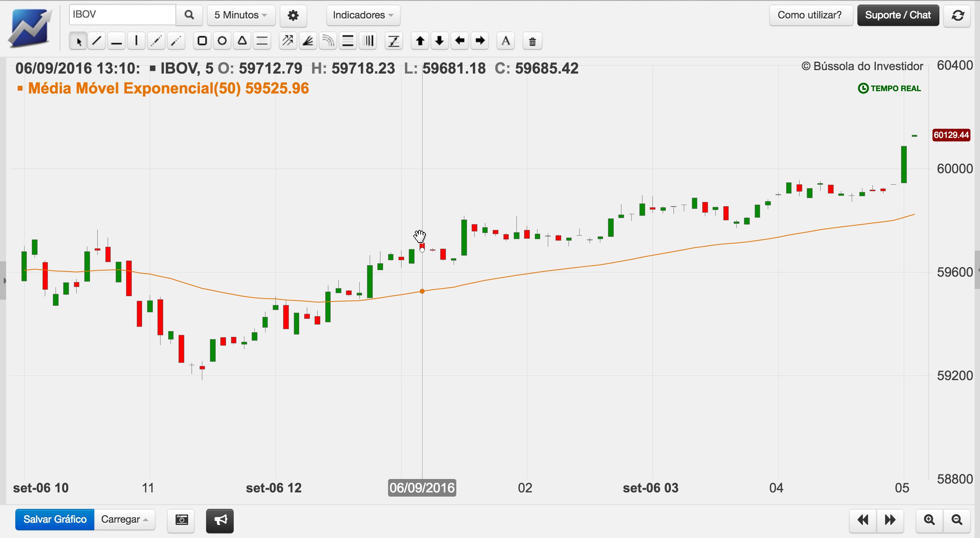Viewport: 980px width, 538px height.
Task: Click the megaphone share button
Action: coord(220,520)
